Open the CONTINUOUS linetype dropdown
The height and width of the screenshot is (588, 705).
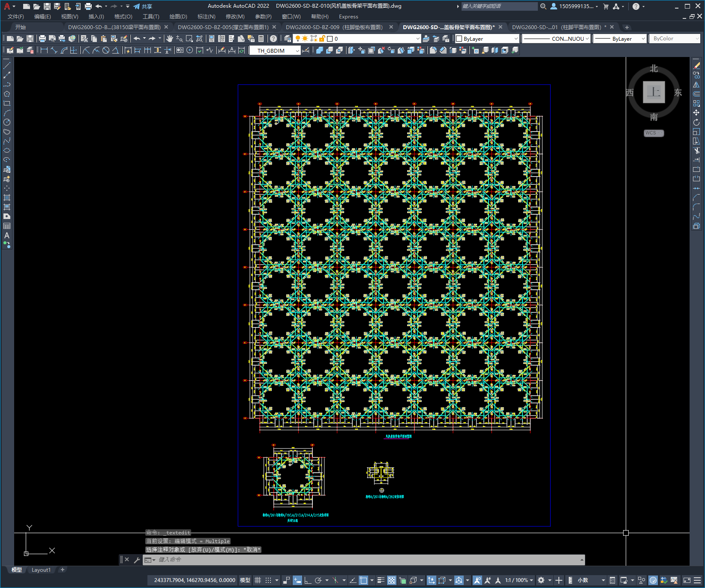[557, 39]
